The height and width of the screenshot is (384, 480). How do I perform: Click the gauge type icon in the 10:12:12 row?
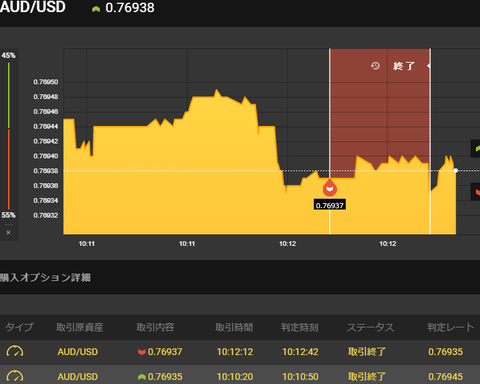(x=15, y=351)
